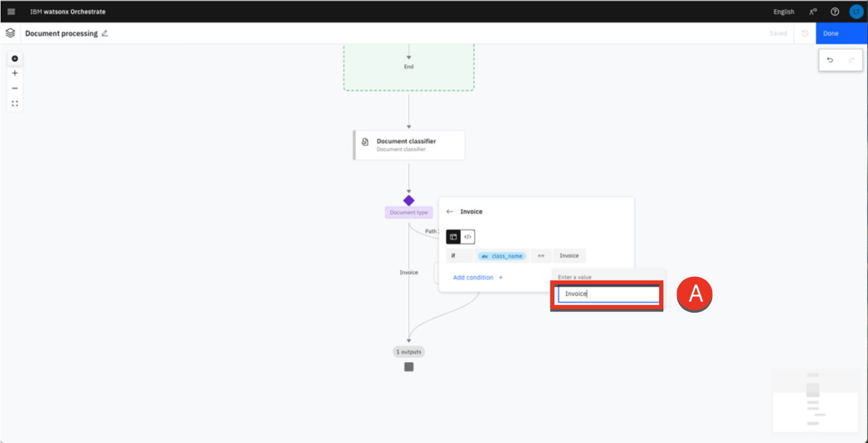The height and width of the screenshot is (443, 868).
Task: Open the help question mark icon
Action: coord(835,11)
